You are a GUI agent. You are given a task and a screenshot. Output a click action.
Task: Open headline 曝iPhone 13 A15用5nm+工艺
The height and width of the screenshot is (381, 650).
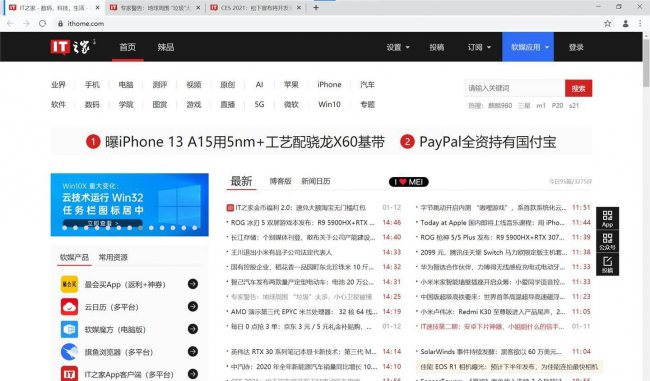pos(245,142)
